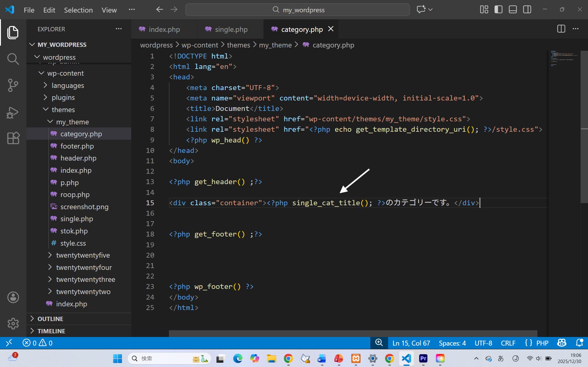Click the Manage gear icon
The width and height of the screenshot is (588, 367).
click(x=13, y=323)
